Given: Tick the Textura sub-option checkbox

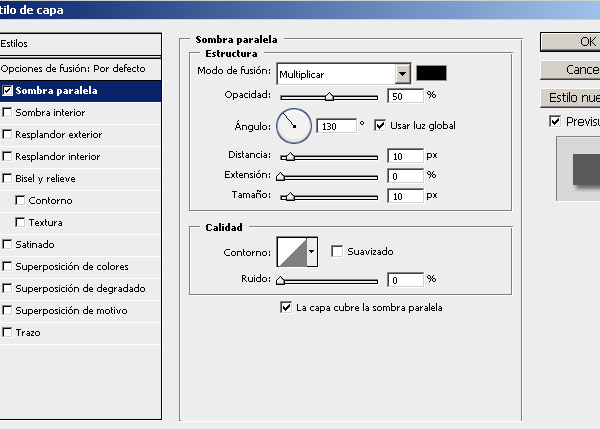Looking at the screenshot, I should [20, 222].
